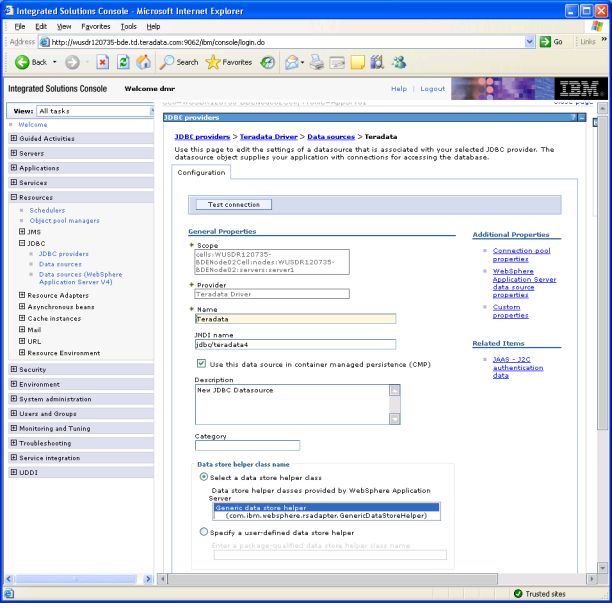This screenshot has height=608, width=612.
Task: Click the navigation pane horizontal scrollbar
Action: [76, 579]
